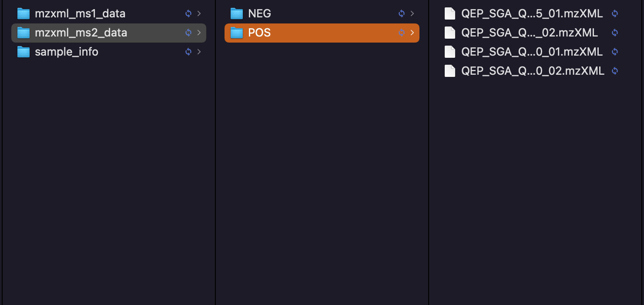Click sync icon beside QEP_SGA_Q...0_02.mzXML
The height and width of the screenshot is (305, 644).
tap(615, 71)
